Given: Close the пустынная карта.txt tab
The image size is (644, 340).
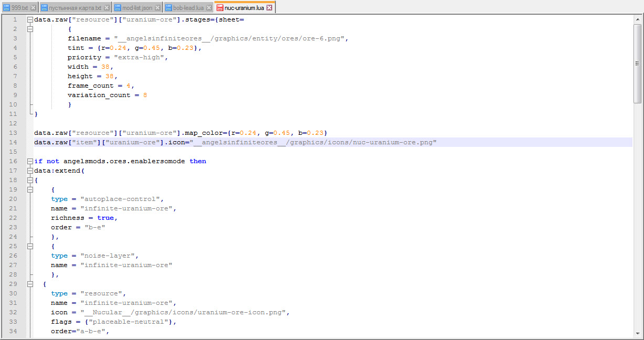Looking at the screenshot, I should [107, 8].
